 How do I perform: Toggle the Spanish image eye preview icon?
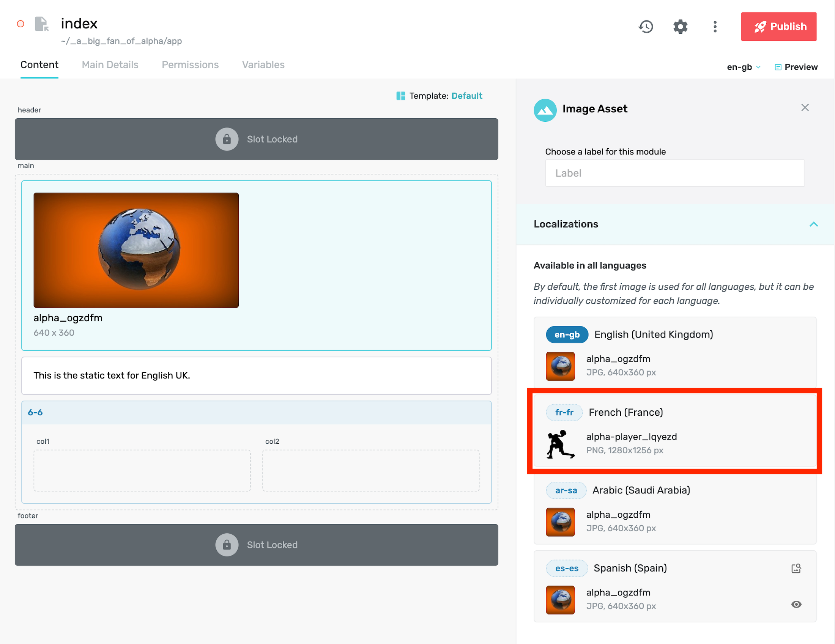(796, 604)
